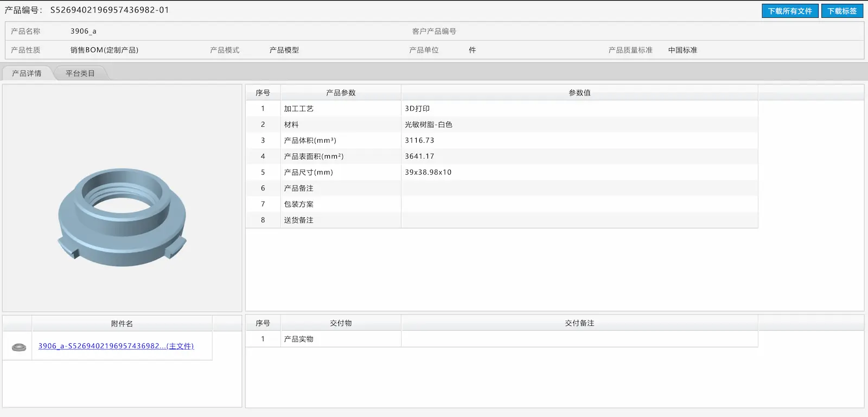This screenshot has width=868, height=417.
Task: Click the 包装方案 parameter cell
Action: click(341, 204)
